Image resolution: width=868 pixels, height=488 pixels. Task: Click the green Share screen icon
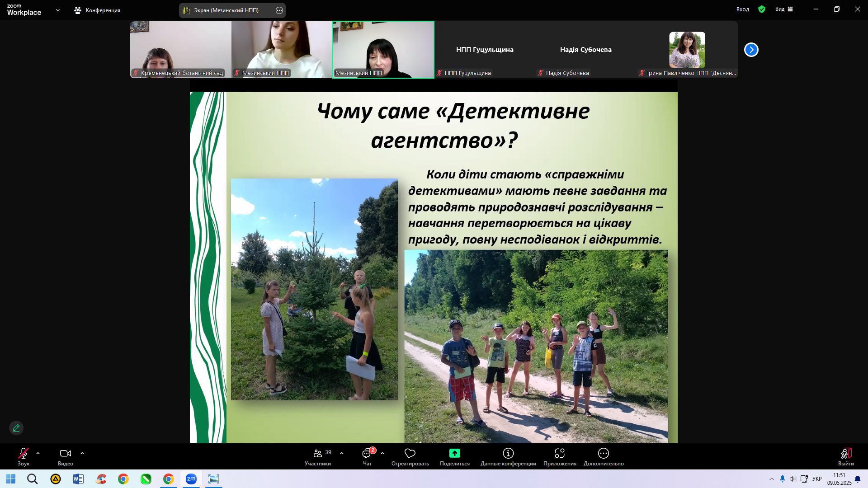tap(454, 453)
